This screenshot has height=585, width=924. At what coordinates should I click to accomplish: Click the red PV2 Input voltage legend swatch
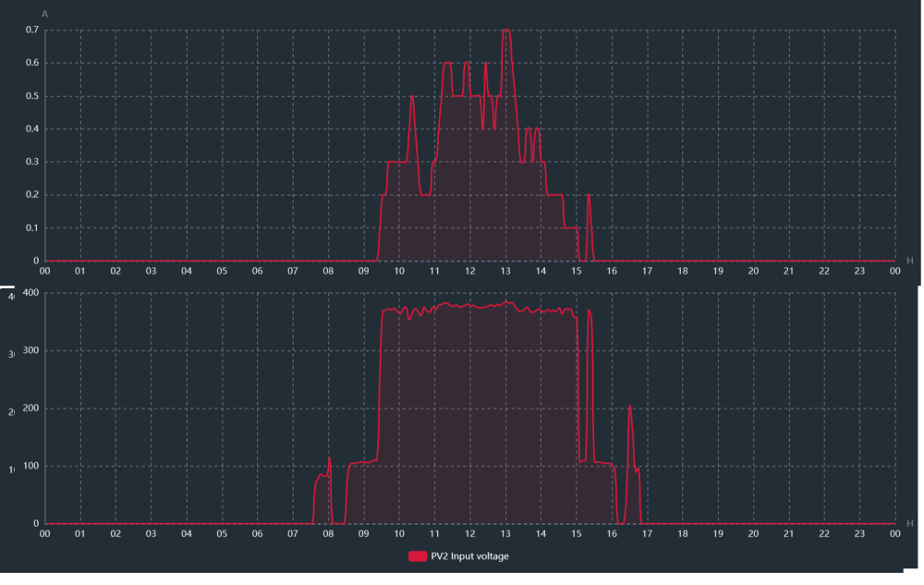[418, 556]
